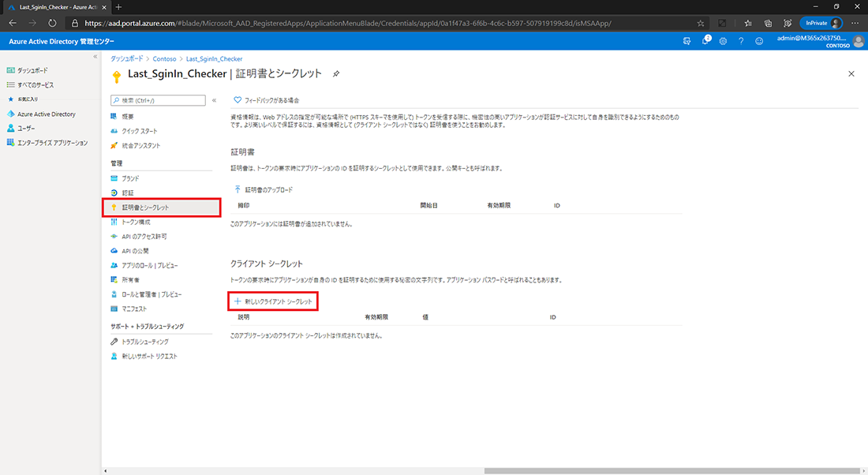Screen dimensions: 868x475
Task: Click the scroll-left arrow on the bottom scrollbar
Action: point(106,471)
